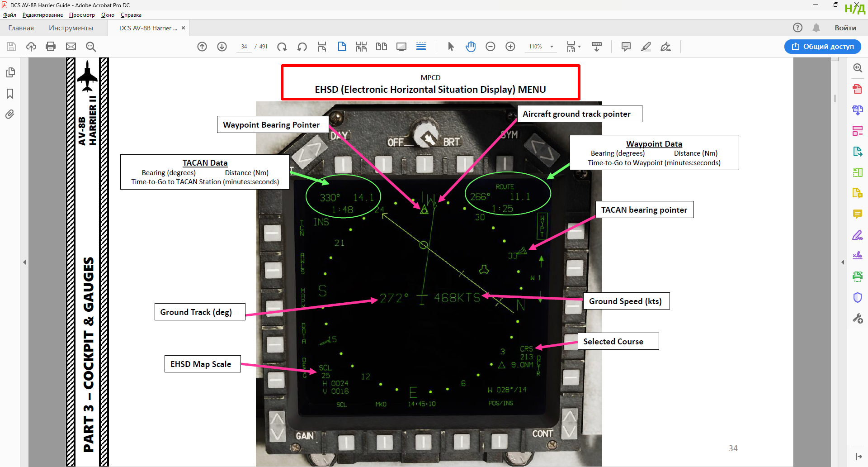Switch to the Инструменты tab
Screen dimensions: 868x467
tap(71, 28)
